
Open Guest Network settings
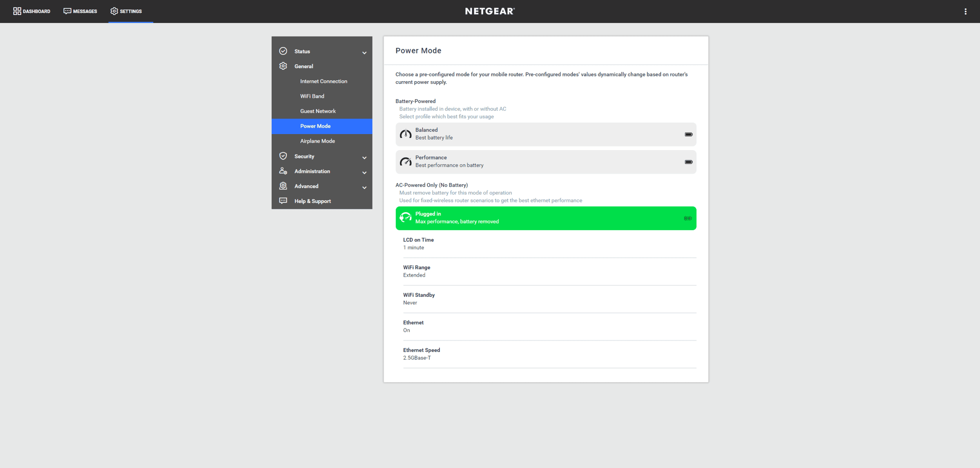(318, 111)
